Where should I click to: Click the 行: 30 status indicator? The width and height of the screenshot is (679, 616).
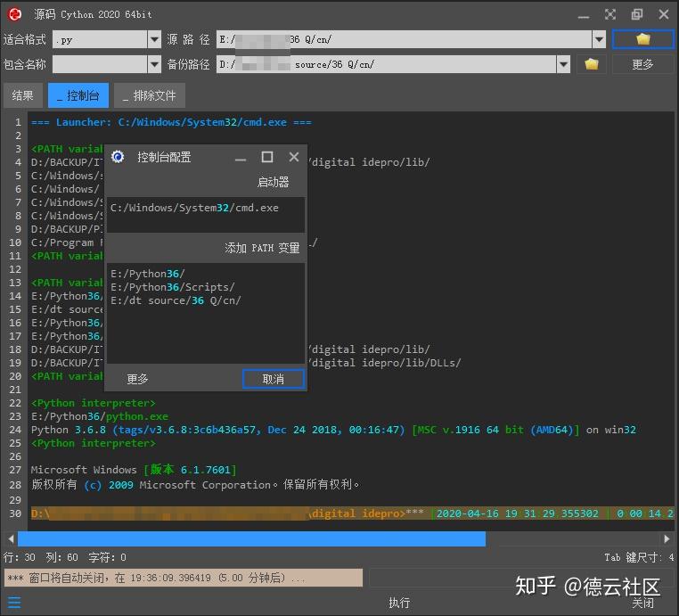[x=19, y=557]
